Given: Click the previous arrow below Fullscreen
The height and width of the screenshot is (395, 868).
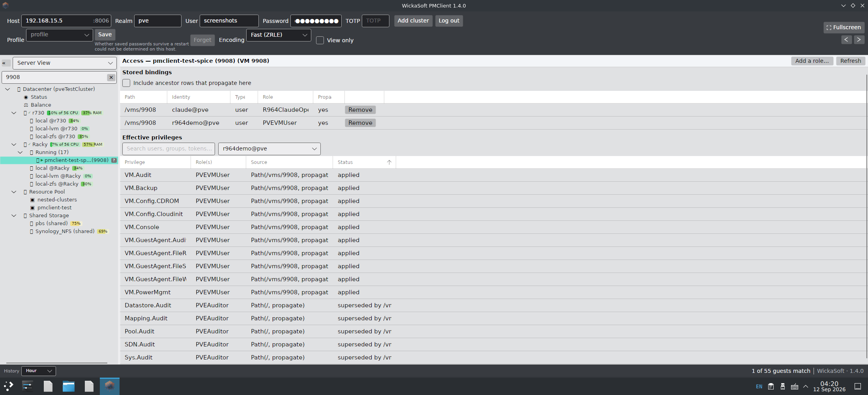Looking at the screenshot, I should pyautogui.click(x=846, y=39).
